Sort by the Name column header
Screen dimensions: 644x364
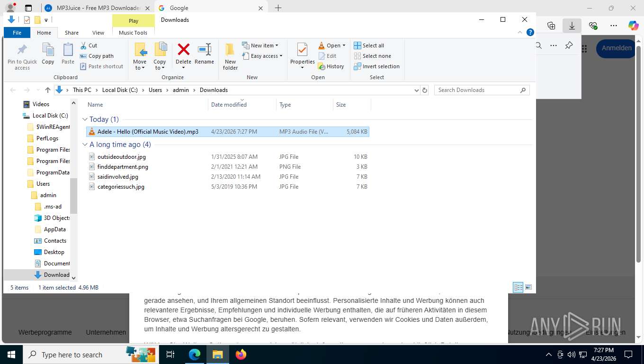click(146, 105)
